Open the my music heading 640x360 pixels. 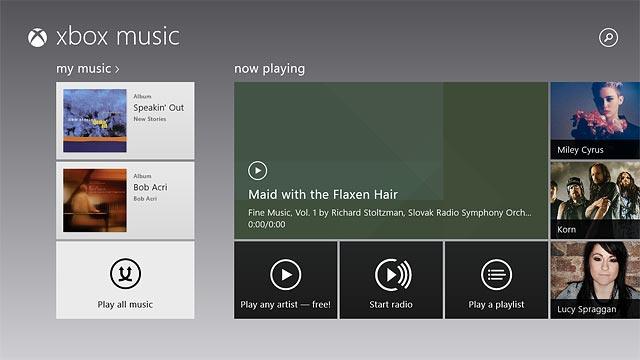84,69
